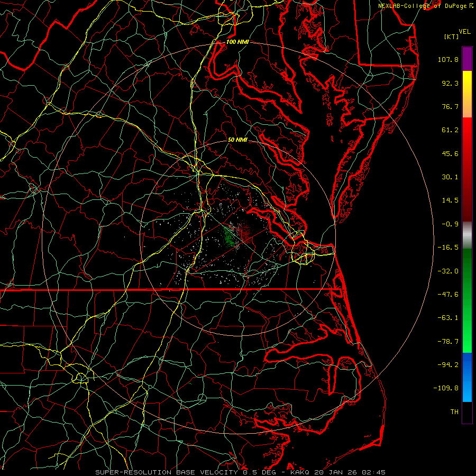The height and width of the screenshot is (476, 476).
Task: Click the [KT] units label
Action: click(x=451, y=36)
